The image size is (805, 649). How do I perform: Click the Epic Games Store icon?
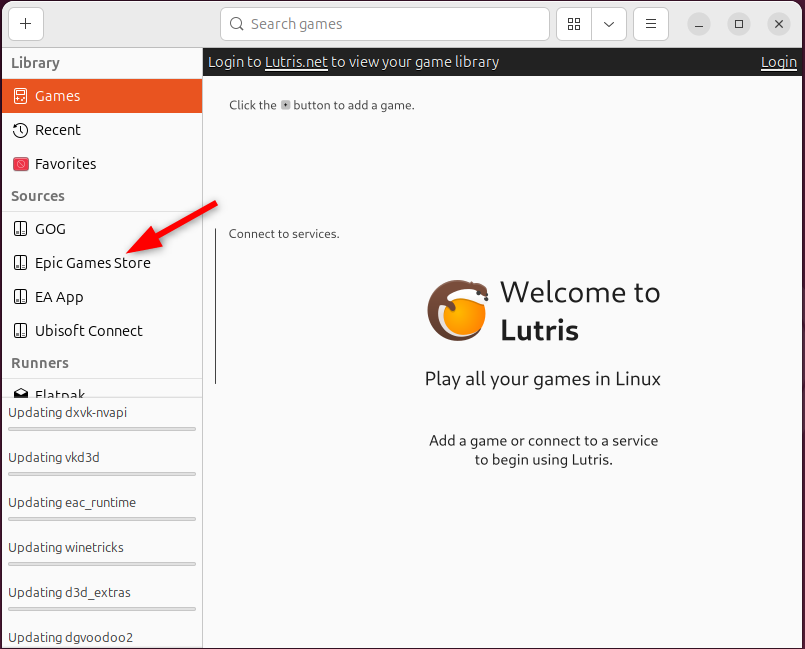pyautogui.click(x=21, y=263)
